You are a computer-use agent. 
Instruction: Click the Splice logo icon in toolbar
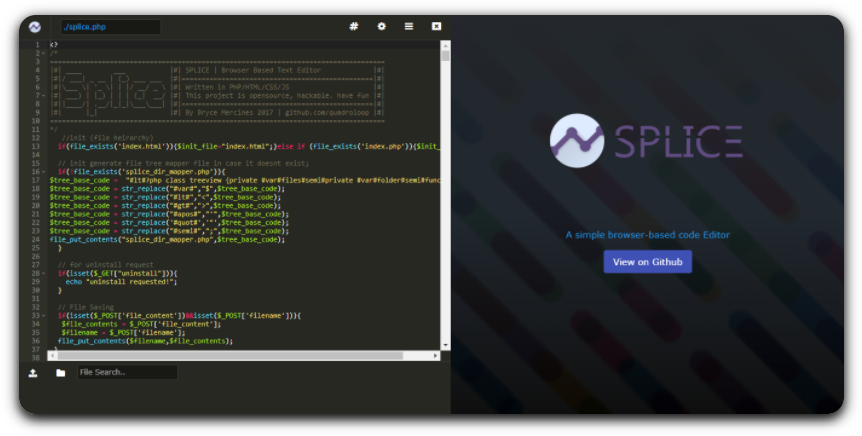[x=35, y=26]
